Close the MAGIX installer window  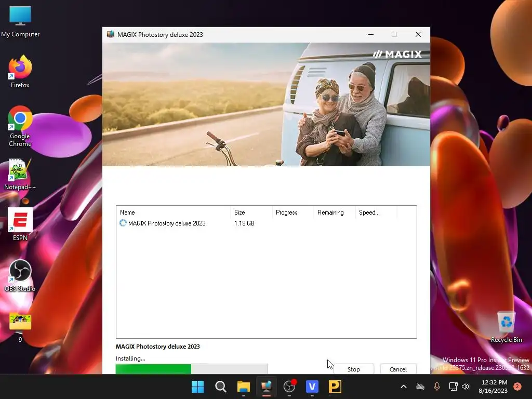click(418, 34)
